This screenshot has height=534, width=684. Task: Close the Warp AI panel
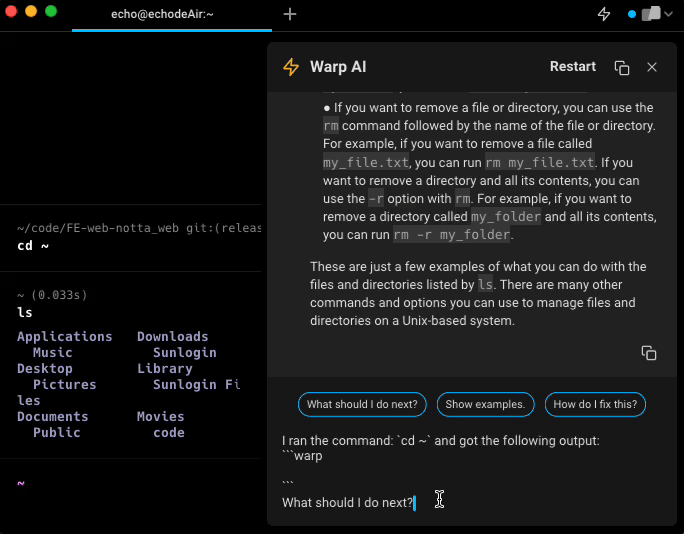click(652, 67)
